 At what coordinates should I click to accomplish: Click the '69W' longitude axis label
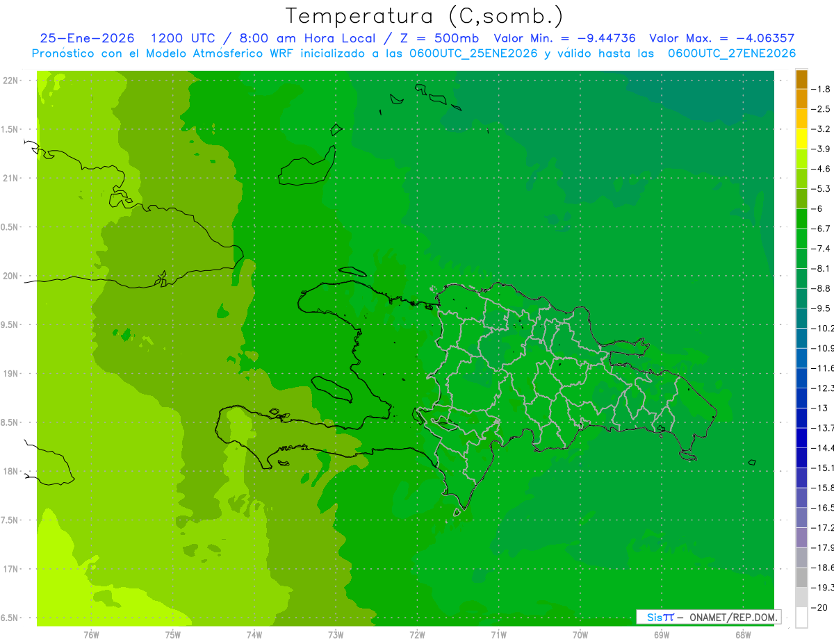tap(661, 635)
